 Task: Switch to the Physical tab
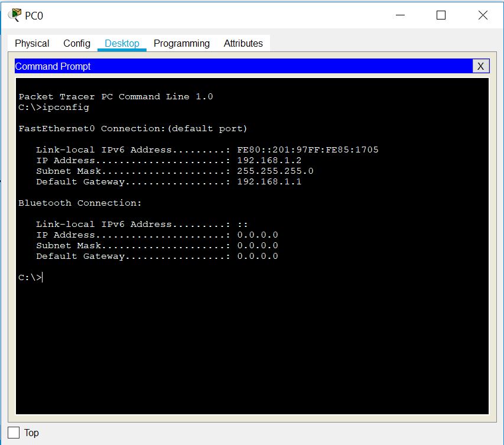[32, 43]
